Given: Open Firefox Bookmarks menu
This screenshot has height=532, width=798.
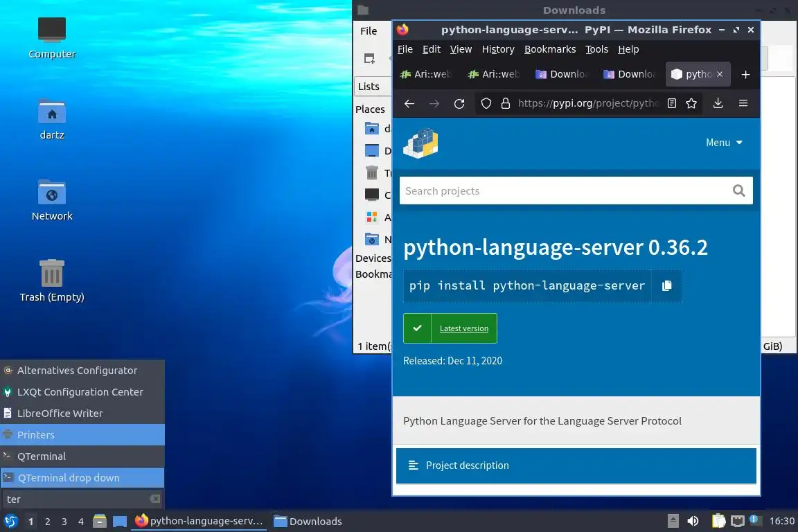Looking at the screenshot, I should tap(549, 49).
